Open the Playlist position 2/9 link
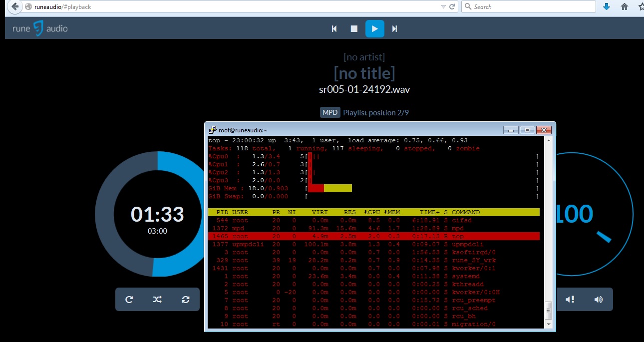The height and width of the screenshot is (342, 644). 376,113
